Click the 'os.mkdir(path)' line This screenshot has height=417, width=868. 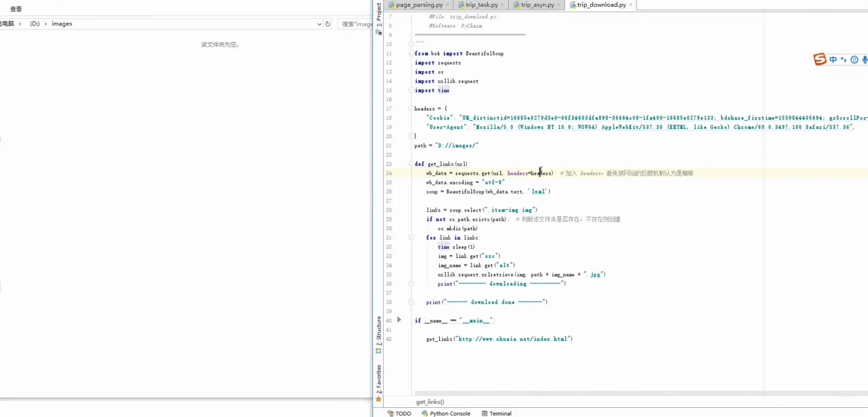[458, 228]
